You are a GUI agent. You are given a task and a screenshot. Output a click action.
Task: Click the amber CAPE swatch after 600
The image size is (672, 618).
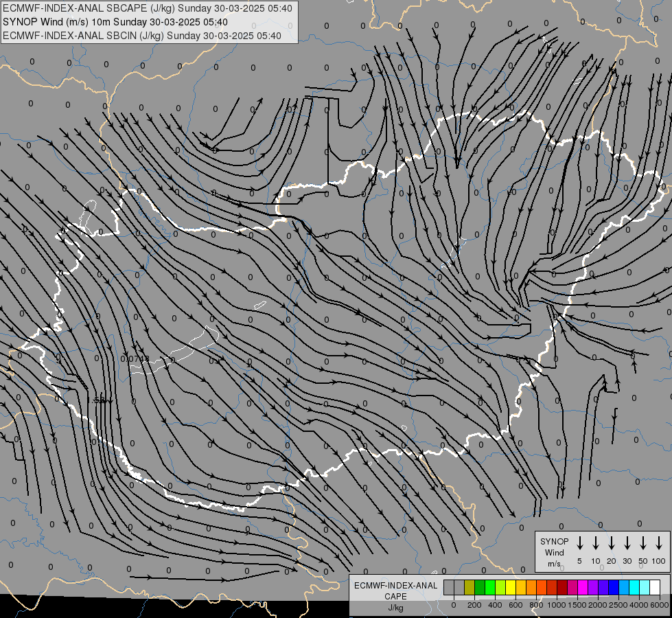coord(521,587)
